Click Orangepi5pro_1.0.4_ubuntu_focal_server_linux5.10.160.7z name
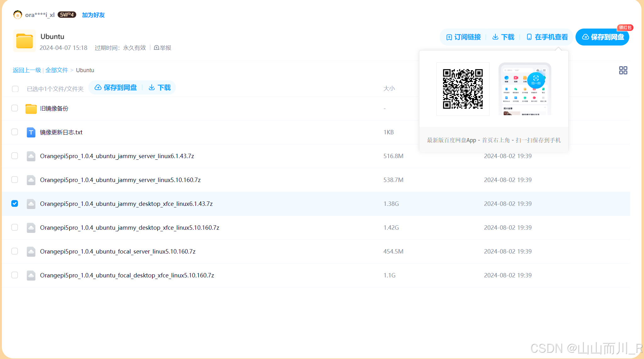Screen dimensions: 644x359 (x=118, y=252)
